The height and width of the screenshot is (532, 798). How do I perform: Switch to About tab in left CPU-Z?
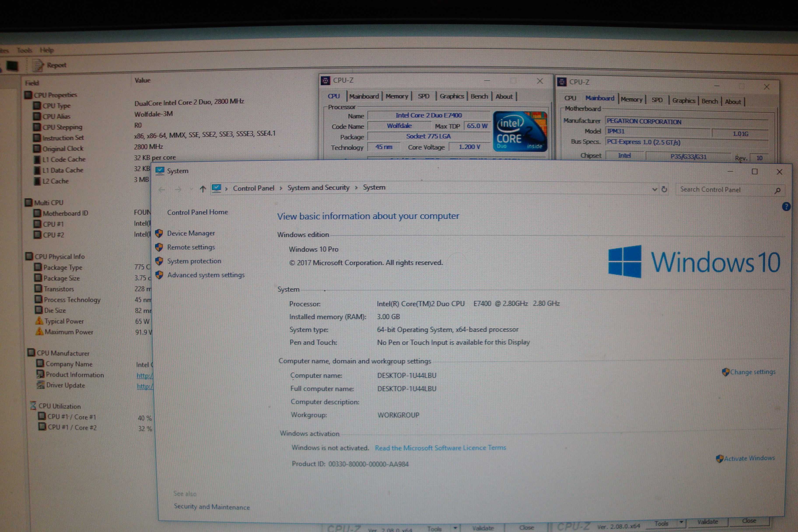point(504,96)
